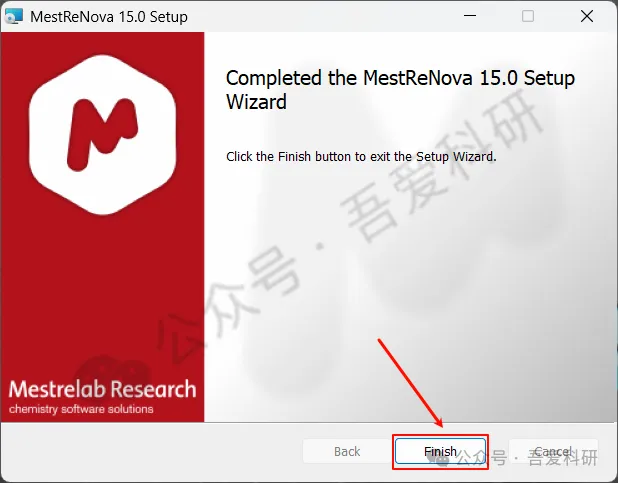The width and height of the screenshot is (618, 483).
Task: Click the red M letter inside the logo
Action: point(102,134)
